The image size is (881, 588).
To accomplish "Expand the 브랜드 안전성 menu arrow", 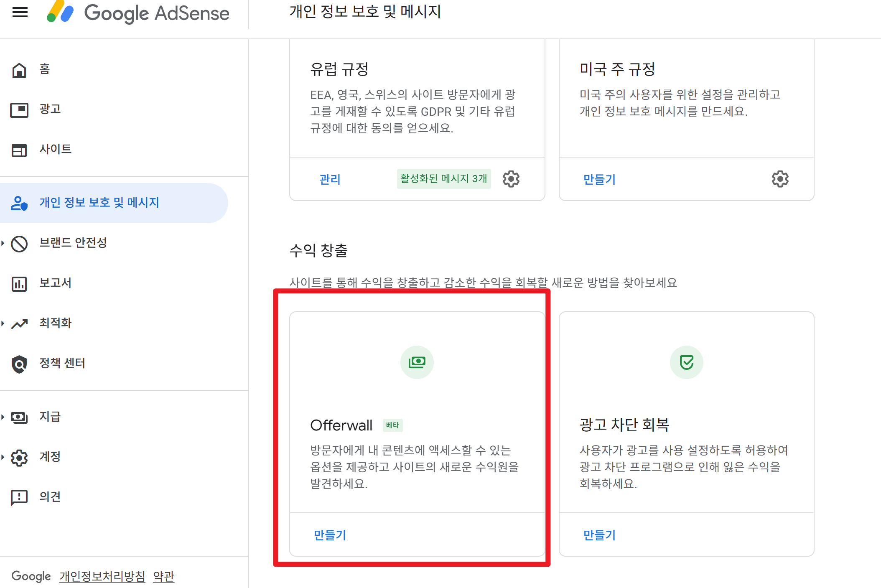I will tap(3, 243).
